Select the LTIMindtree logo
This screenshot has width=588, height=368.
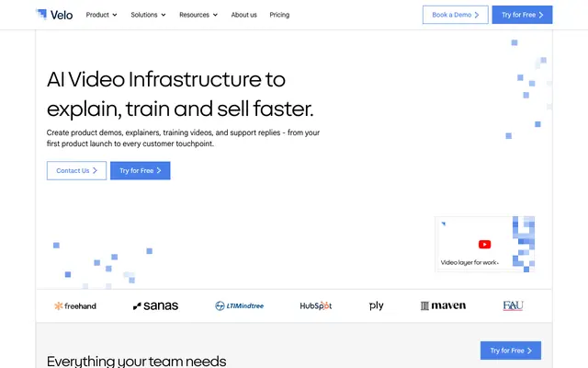(239, 306)
